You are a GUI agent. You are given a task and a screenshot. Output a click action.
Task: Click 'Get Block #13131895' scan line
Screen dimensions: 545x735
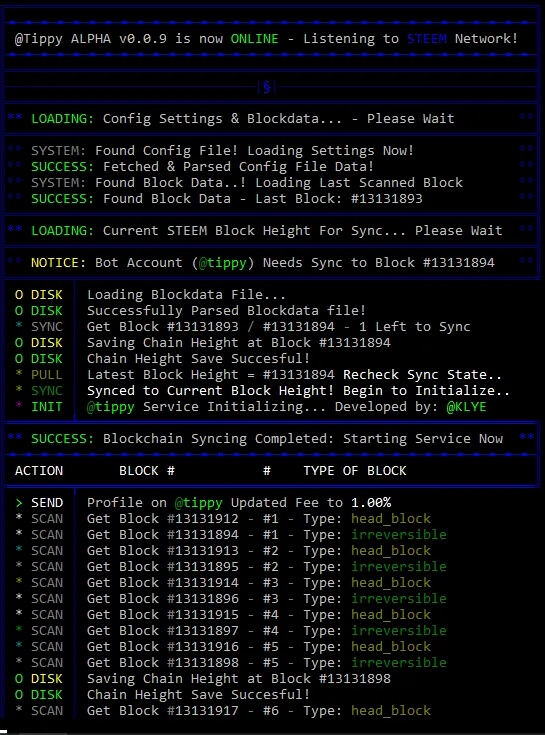pyautogui.click(x=267, y=566)
